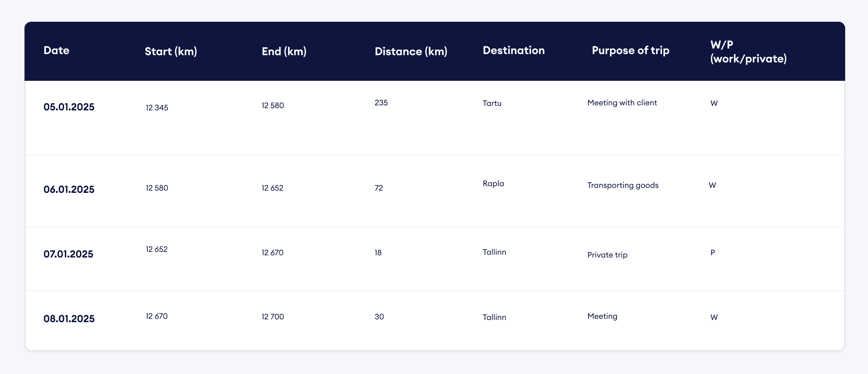The height and width of the screenshot is (374, 868).
Task: Select the End (km) column header
Action: coord(284,51)
